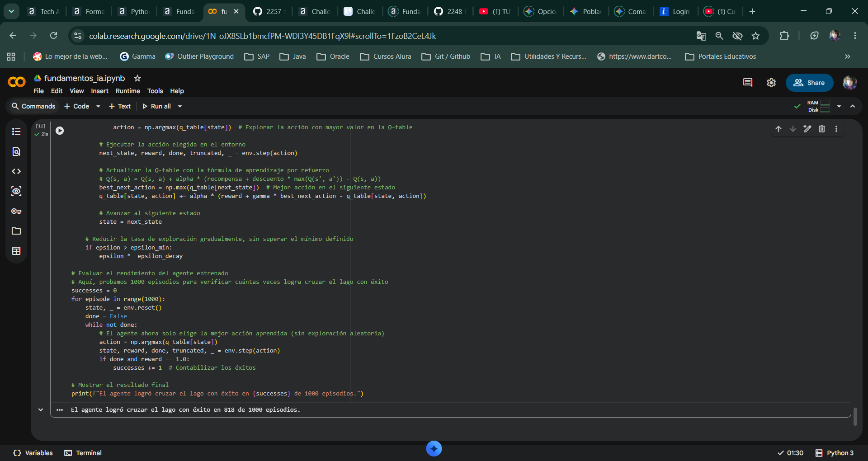Screen dimensions: 868x461
Task: Open the Tools menu
Action: coord(155,91)
